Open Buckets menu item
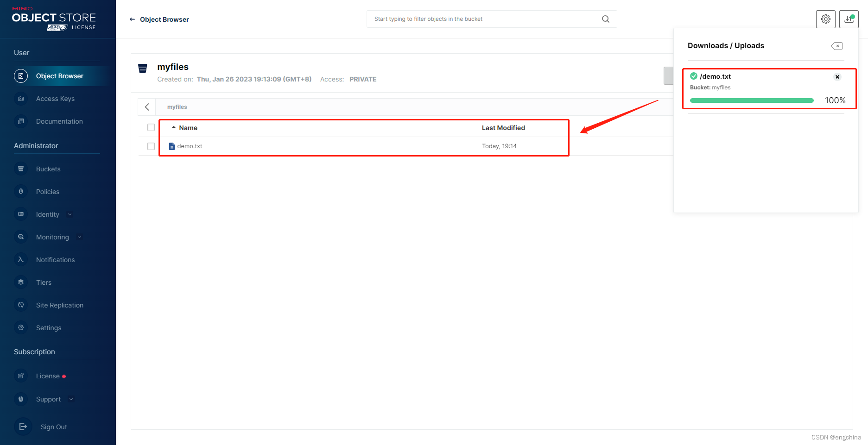The height and width of the screenshot is (445, 868). (48, 169)
